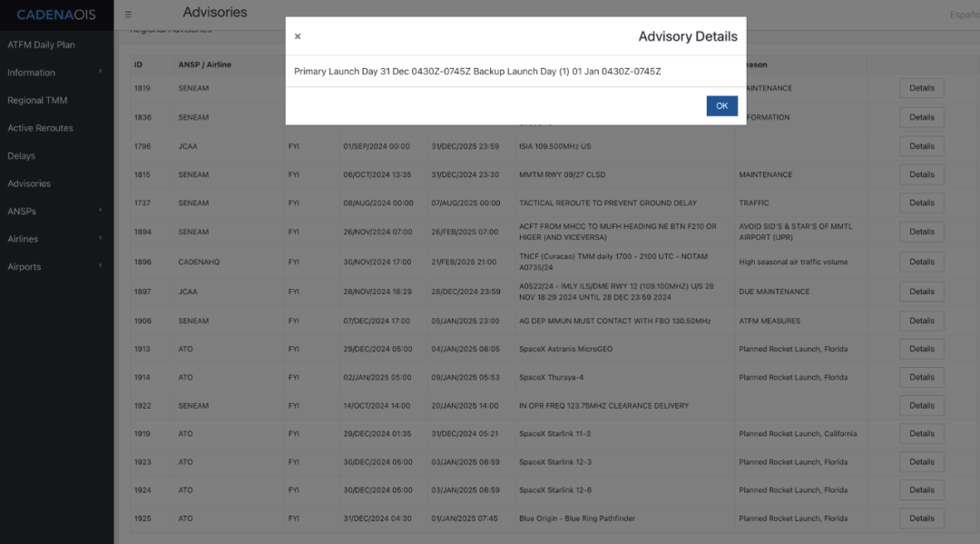Open Details for advisory 1819
The image size is (980, 544).
click(x=921, y=88)
